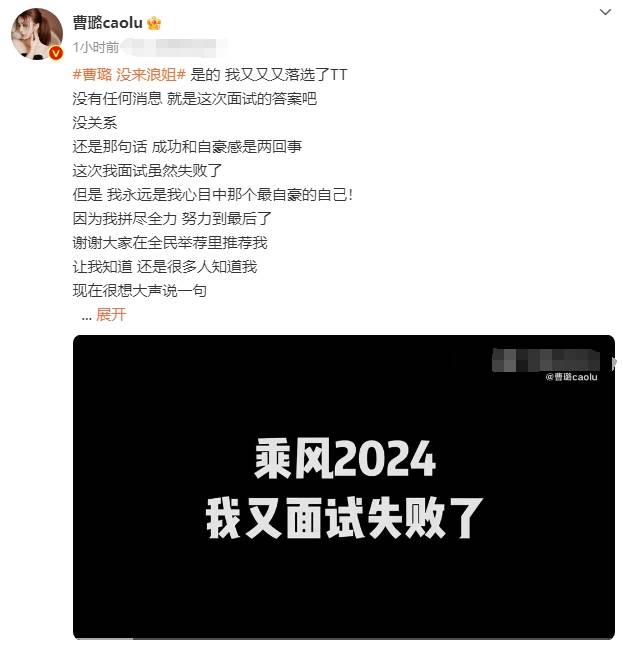Open the 曹璐caolu username link

coord(108,23)
